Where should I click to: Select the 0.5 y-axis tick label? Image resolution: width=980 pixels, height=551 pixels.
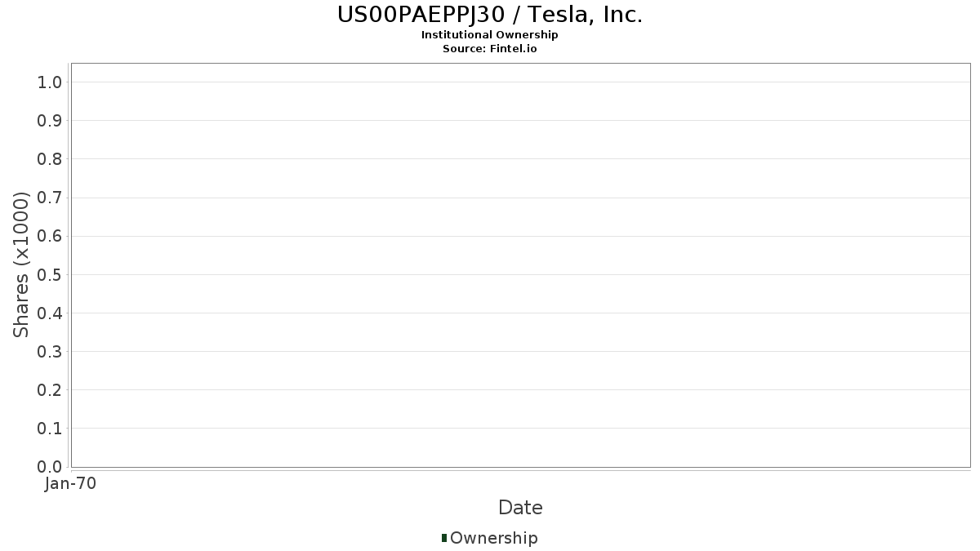click(50, 274)
